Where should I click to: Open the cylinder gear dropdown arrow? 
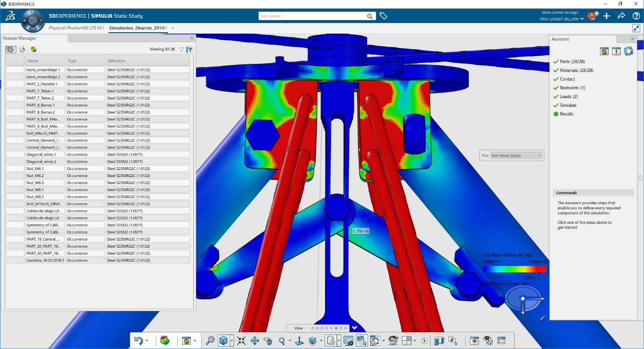339,341
